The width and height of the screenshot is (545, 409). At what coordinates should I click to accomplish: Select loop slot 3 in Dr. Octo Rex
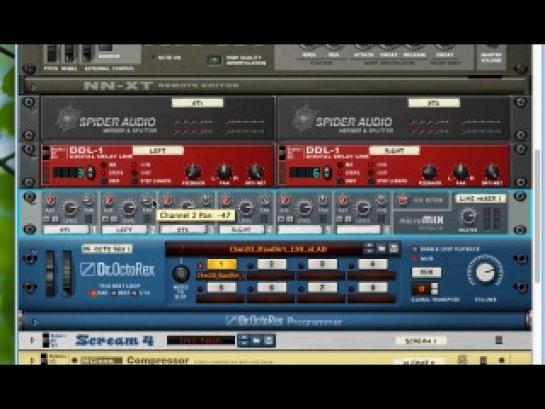click(322, 265)
